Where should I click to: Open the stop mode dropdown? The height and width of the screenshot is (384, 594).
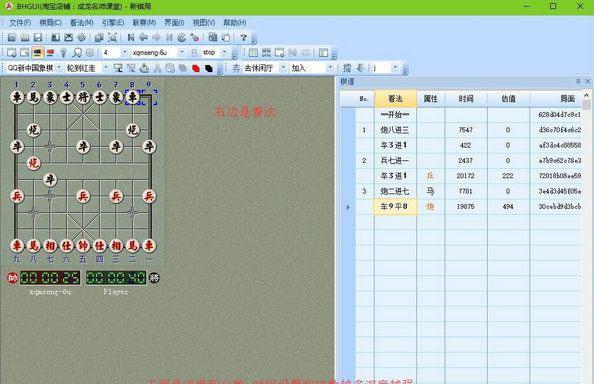(224, 52)
